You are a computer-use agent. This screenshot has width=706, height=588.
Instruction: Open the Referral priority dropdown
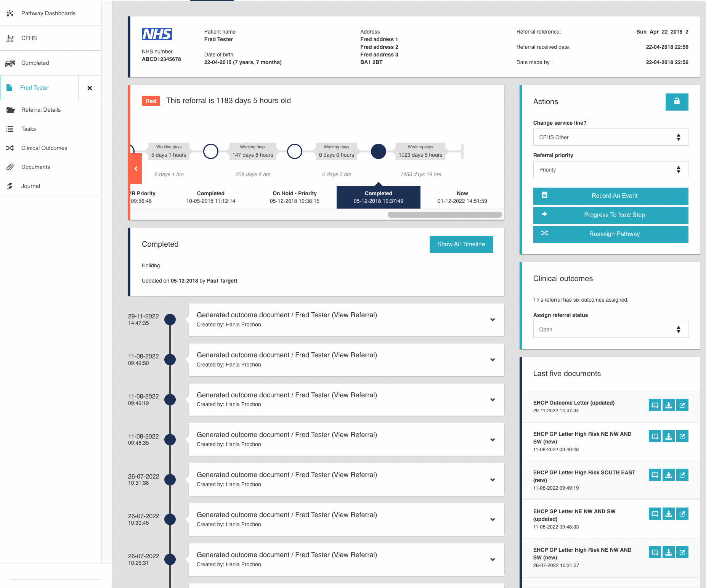click(610, 170)
